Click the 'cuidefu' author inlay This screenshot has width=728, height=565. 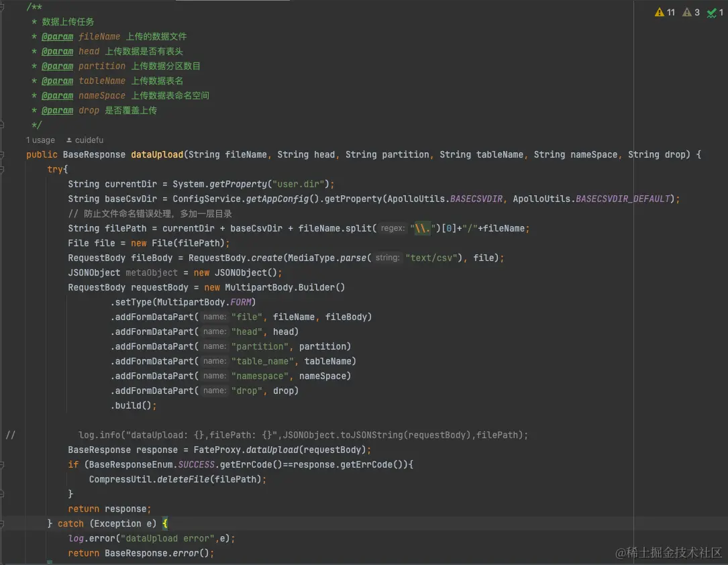pos(89,140)
